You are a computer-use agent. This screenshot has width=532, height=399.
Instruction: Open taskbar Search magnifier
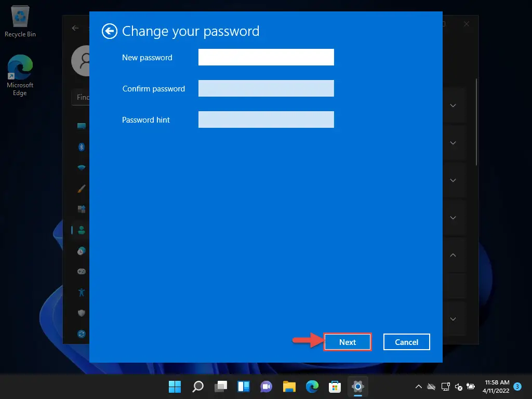198,387
